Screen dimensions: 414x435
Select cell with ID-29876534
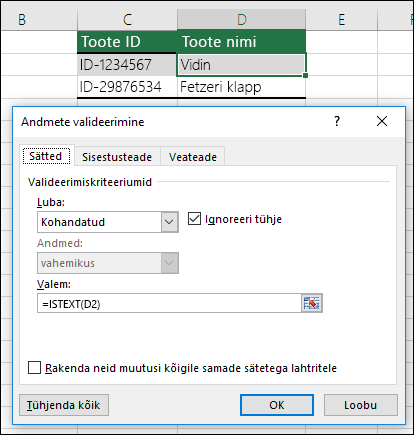(127, 87)
